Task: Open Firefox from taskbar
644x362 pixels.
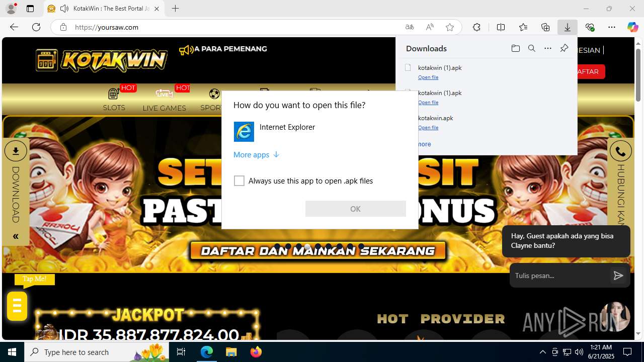Action: (256, 352)
